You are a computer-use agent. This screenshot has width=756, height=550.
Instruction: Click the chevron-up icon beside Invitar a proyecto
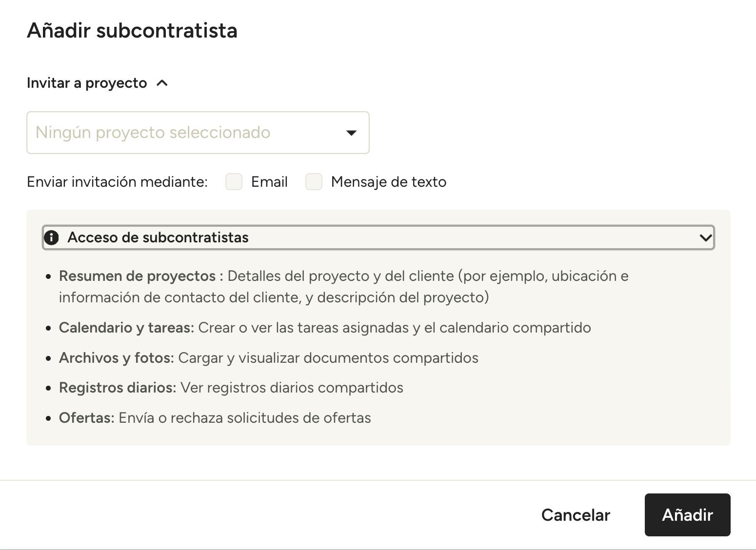point(162,83)
